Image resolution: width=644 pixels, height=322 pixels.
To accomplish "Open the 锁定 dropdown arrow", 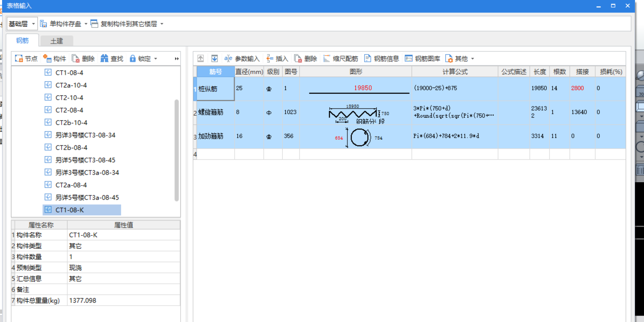I will (156, 59).
